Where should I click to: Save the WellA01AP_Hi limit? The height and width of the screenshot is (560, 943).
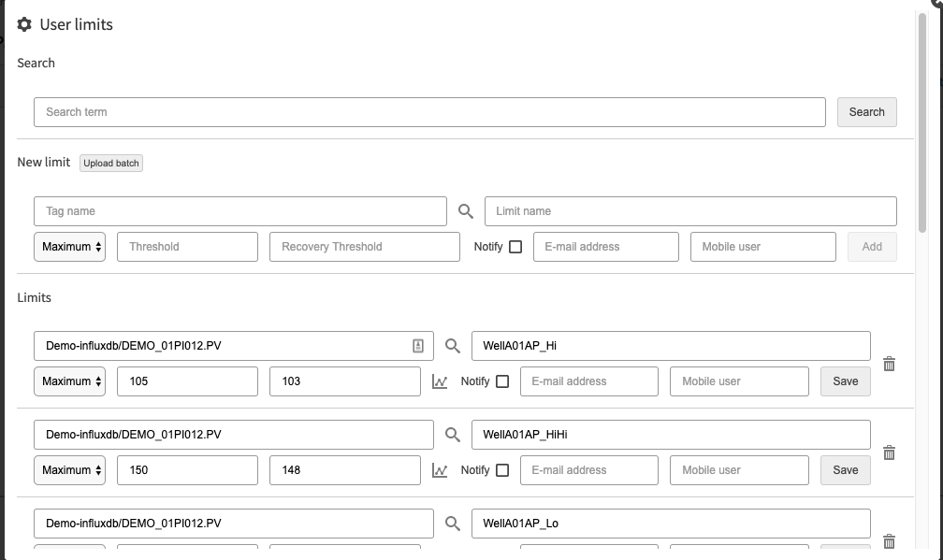tap(845, 381)
